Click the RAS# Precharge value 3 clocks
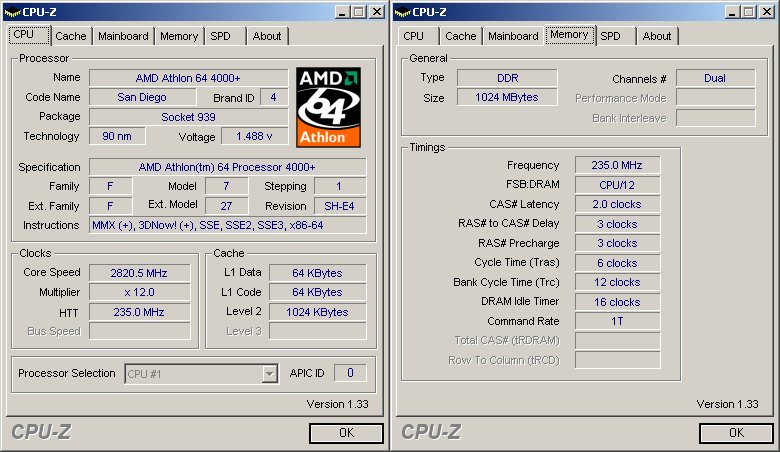 click(x=617, y=243)
